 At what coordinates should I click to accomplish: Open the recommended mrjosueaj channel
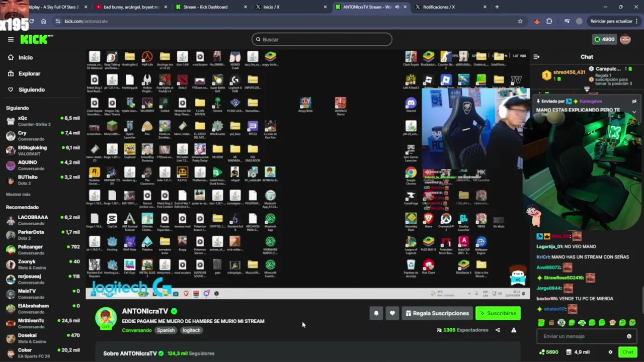[43, 279]
